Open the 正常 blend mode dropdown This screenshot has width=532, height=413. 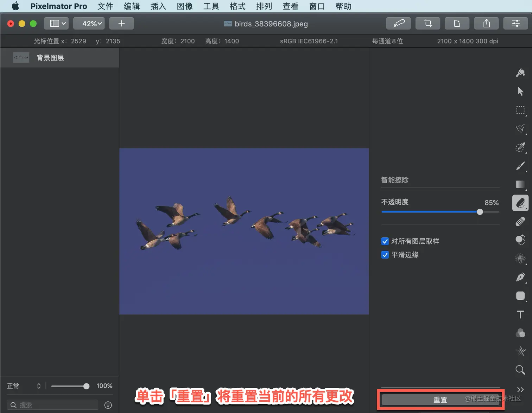[x=24, y=386]
